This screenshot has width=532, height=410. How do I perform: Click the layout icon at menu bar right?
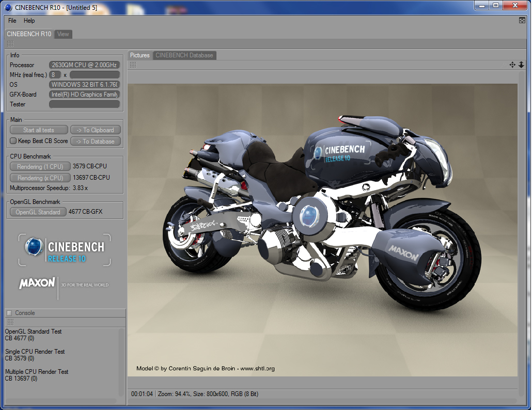[522, 21]
